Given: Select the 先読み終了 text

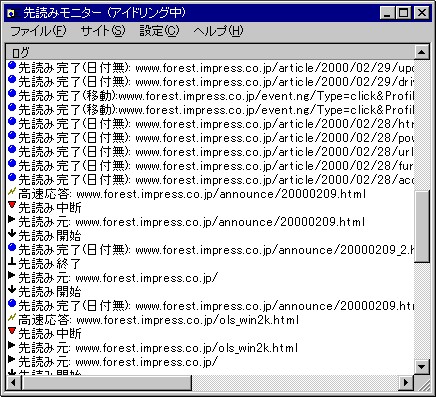Looking at the screenshot, I should 49,264.
